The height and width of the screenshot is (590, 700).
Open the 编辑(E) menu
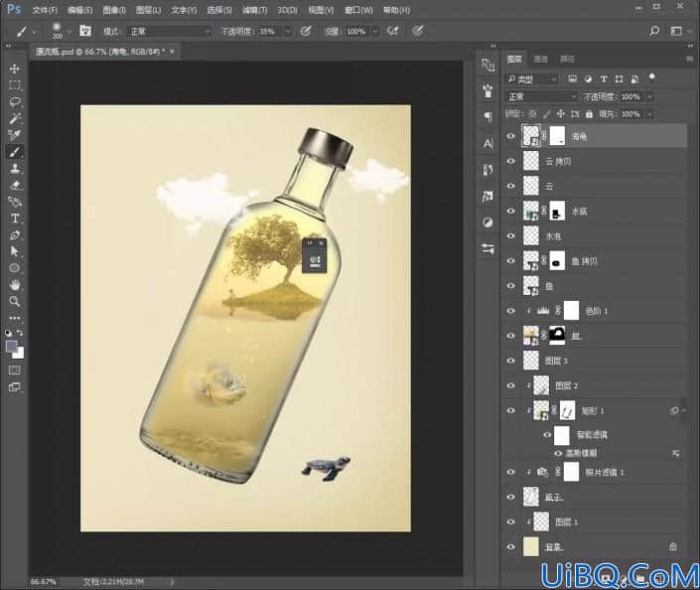(79, 10)
